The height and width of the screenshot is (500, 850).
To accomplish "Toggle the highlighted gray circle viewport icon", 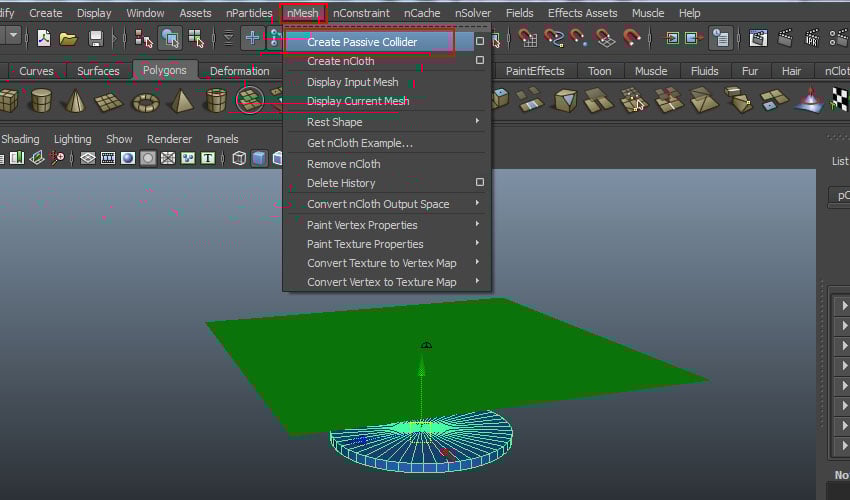I will 147,158.
